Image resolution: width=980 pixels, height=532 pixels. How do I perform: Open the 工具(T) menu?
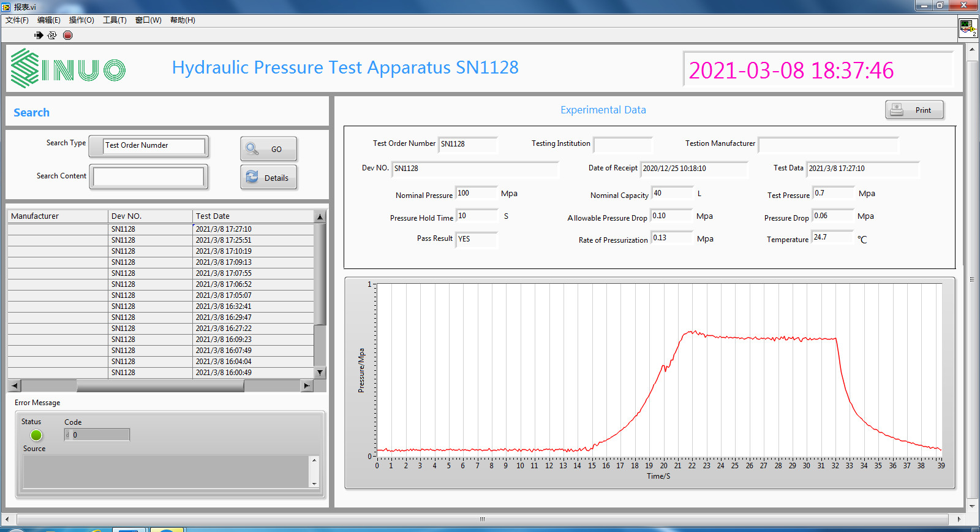tap(115, 20)
